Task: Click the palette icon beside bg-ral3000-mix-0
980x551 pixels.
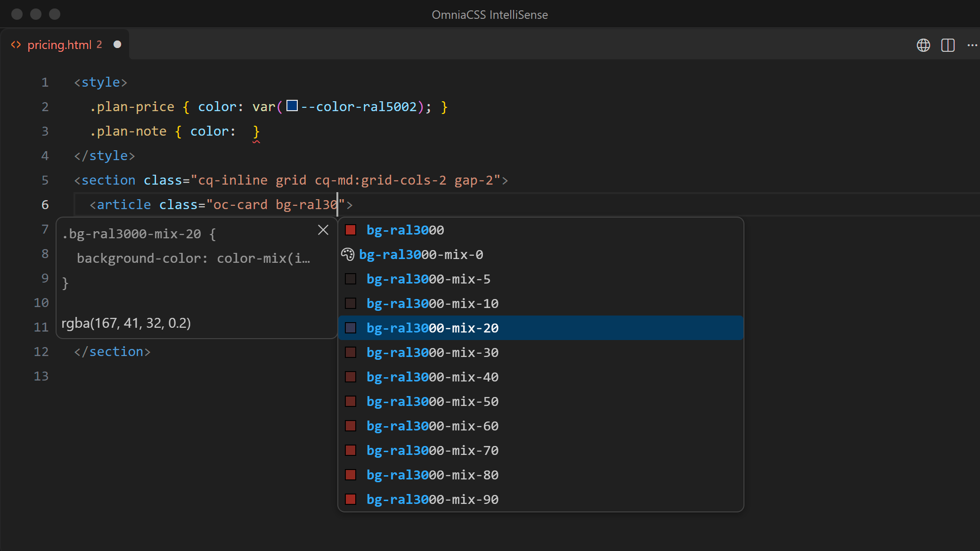Action: [x=348, y=254]
